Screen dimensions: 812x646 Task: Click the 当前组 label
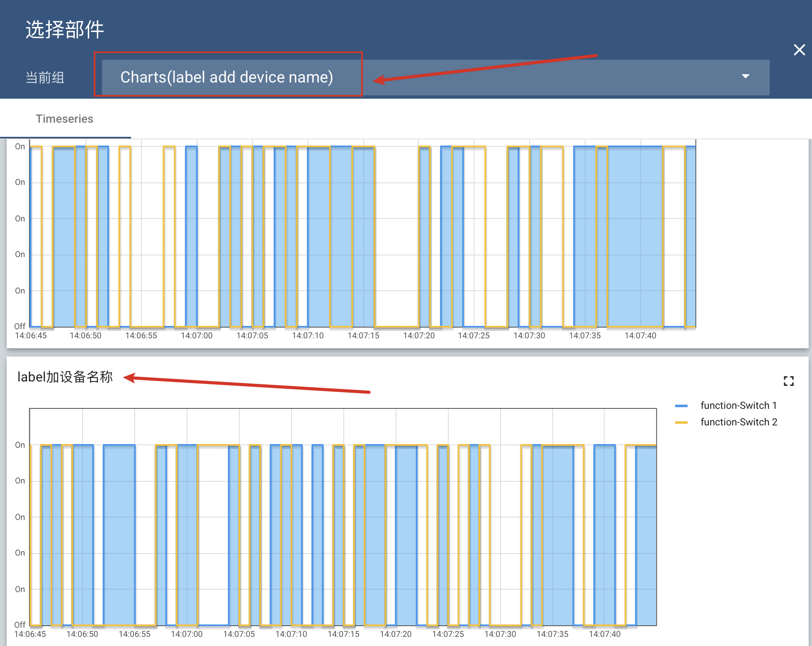click(x=45, y=78)
